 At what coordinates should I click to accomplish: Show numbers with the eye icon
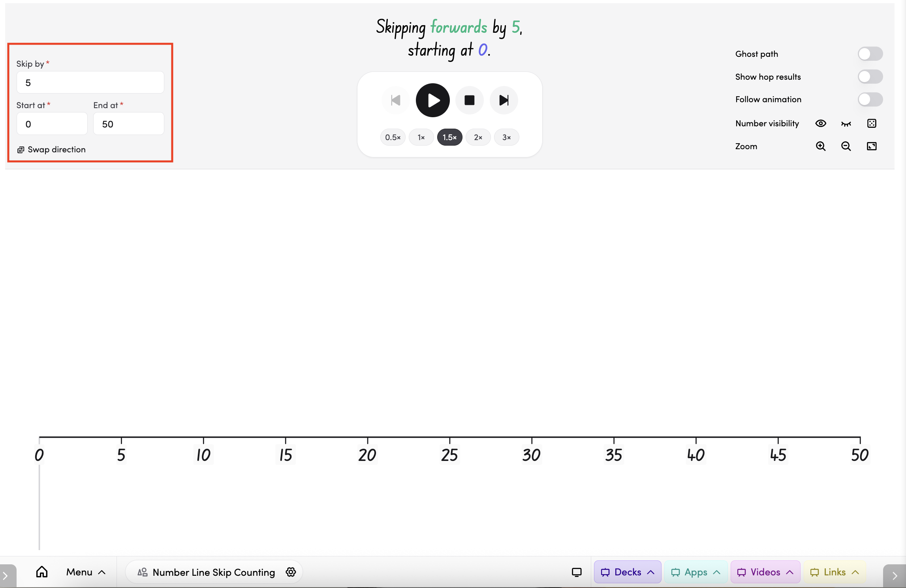tap(820, 124)
